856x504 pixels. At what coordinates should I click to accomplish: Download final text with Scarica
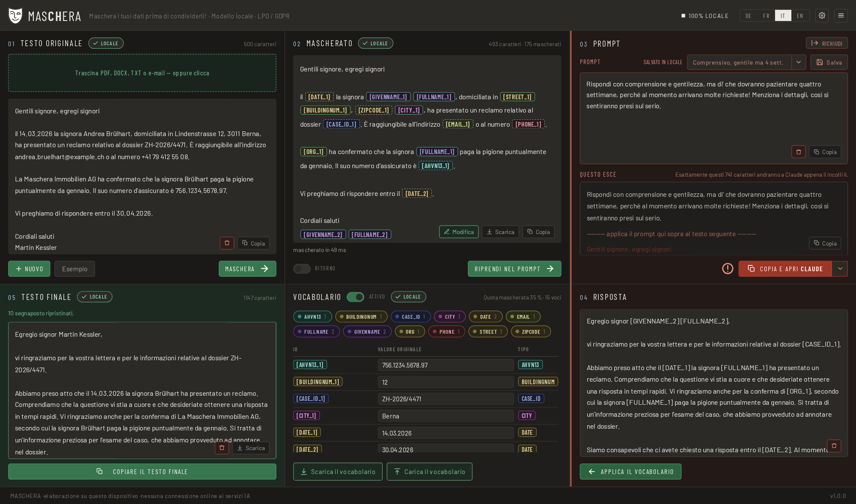pos(251,448)
